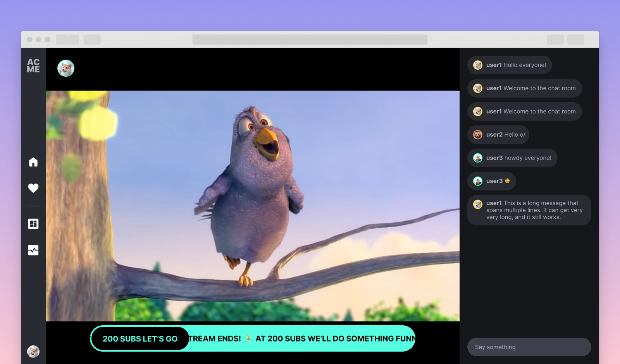
Task: Click user1 avatar in long message
Action: point(478,204)
